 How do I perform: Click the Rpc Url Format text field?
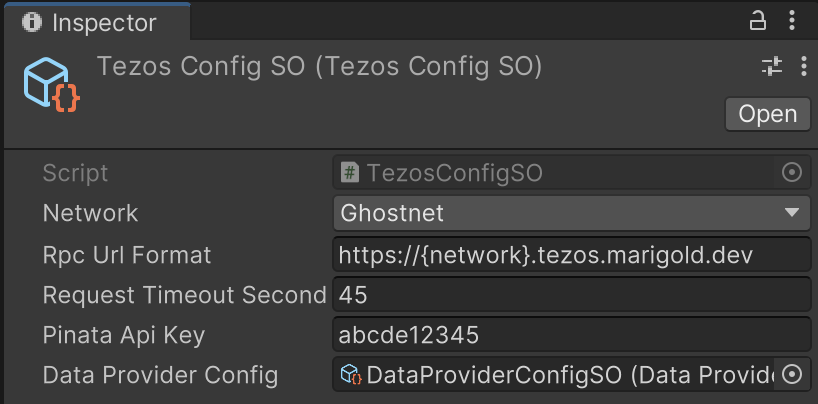[x=570, y=254]
